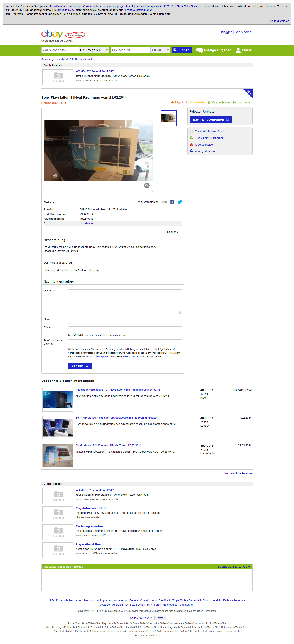Click the magnifier icon to enlarge the photo
This screenshot has height=644, width=294.
[147, 185]
